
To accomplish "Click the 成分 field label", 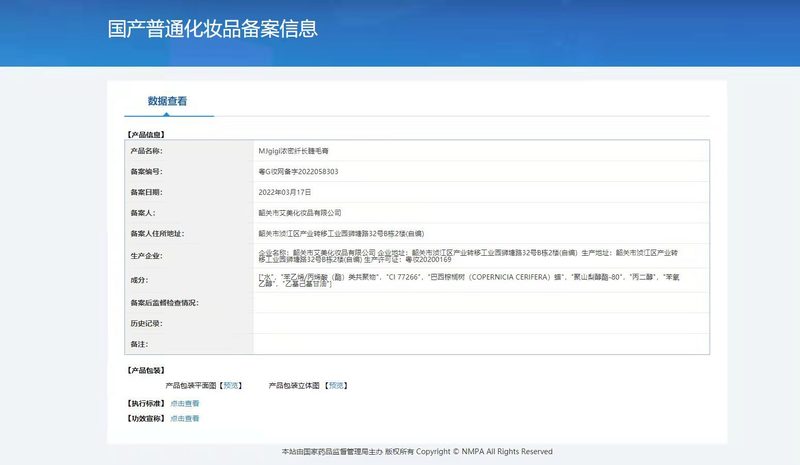I will pyautogui.click(x=139, y=280).
